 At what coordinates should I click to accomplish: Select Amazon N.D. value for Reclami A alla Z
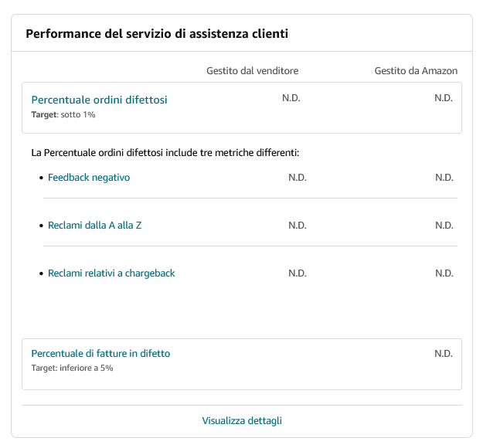(444, 226)
